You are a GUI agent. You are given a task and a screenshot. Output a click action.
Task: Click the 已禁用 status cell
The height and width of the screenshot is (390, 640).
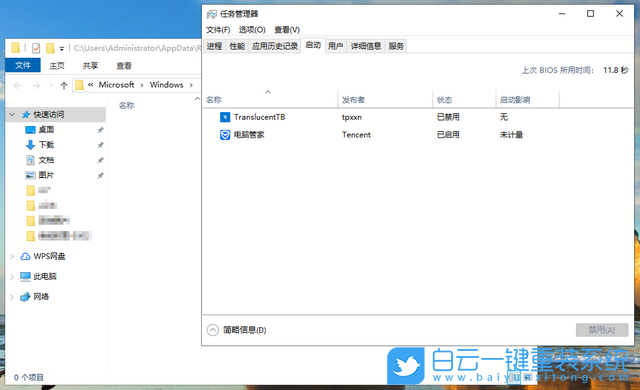point(448,117)
